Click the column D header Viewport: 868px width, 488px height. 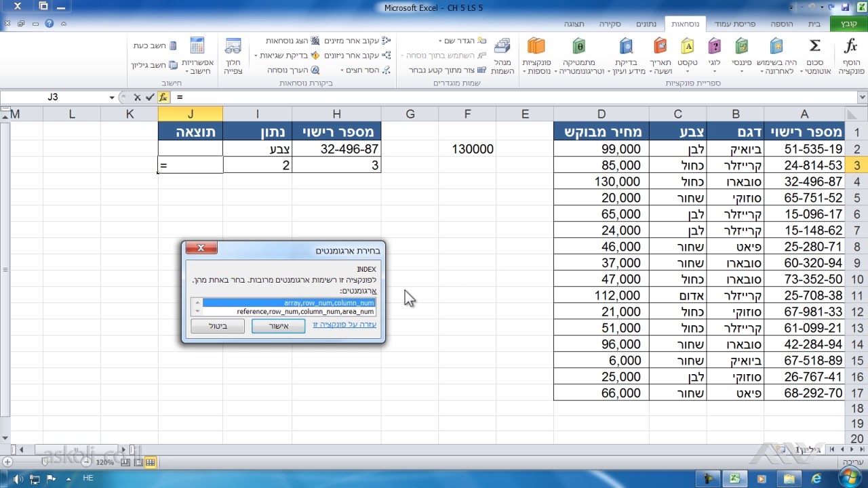click(601, 114)
